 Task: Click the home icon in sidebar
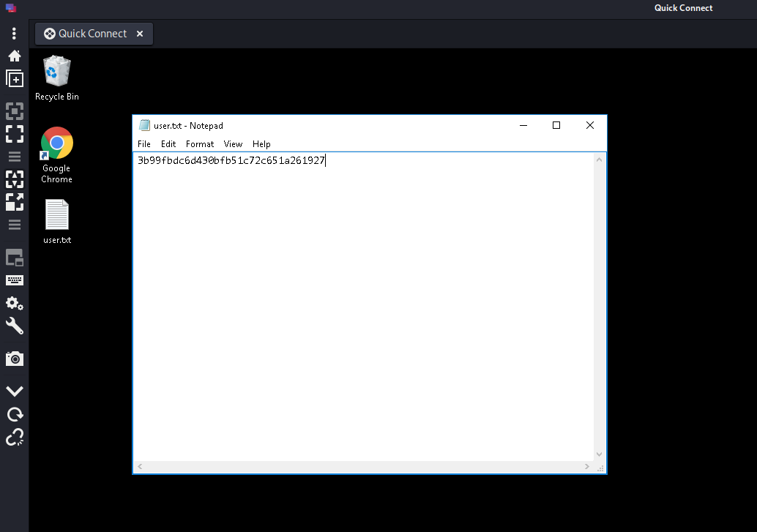[14, 56]
